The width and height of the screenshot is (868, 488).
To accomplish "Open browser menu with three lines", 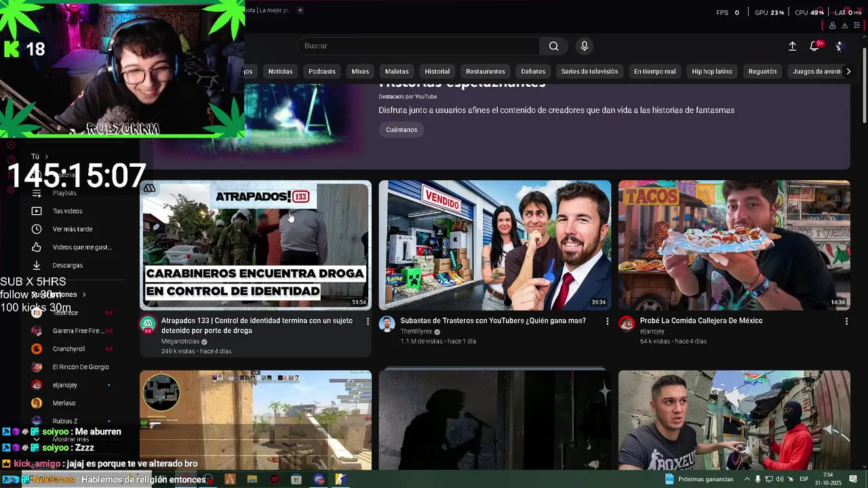I will (x=857, y=26).
